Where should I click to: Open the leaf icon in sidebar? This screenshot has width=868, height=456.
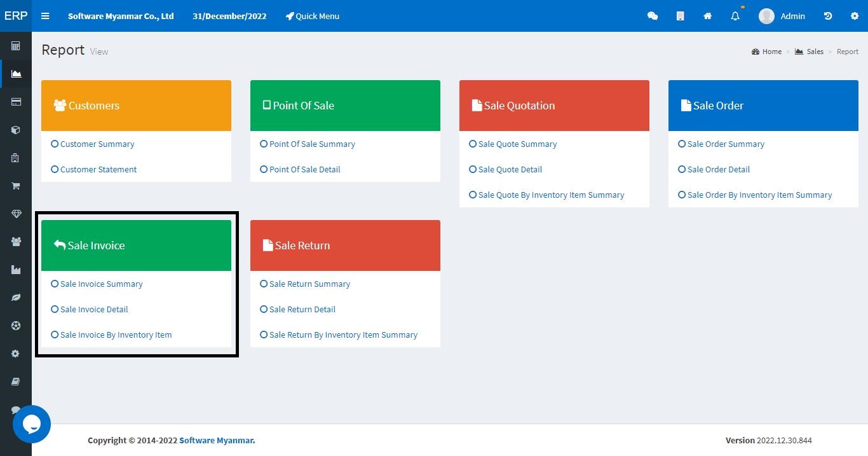point(16,298)
